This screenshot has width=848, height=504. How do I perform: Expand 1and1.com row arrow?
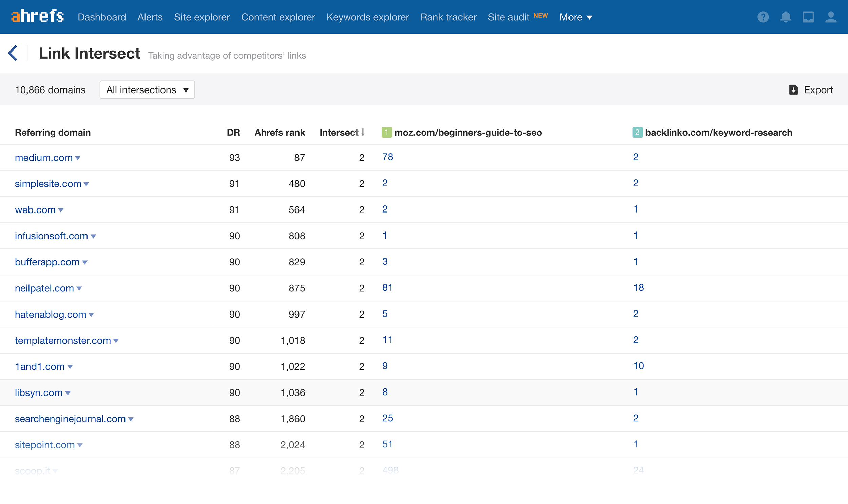coord(70,367)
